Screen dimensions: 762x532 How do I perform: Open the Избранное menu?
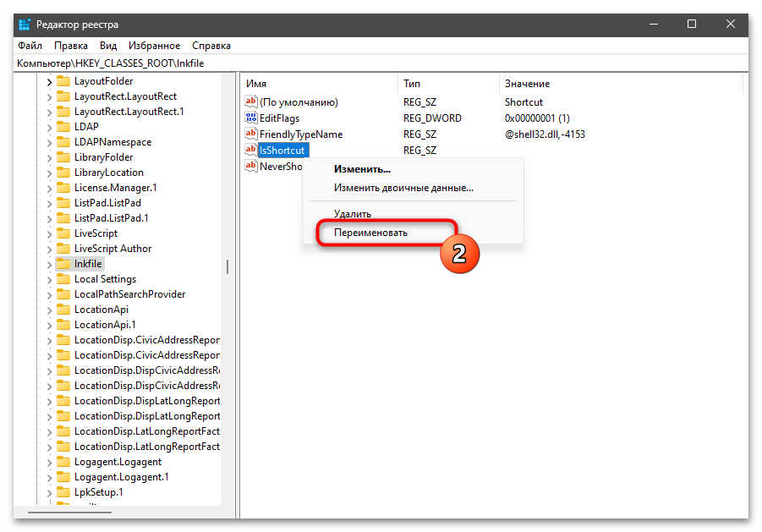[x=154, y=46]
